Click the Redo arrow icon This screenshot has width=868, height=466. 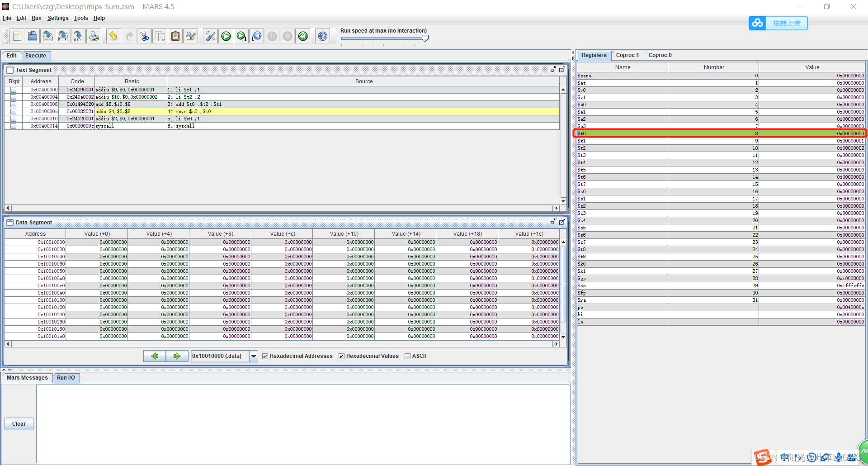point(129,36)
